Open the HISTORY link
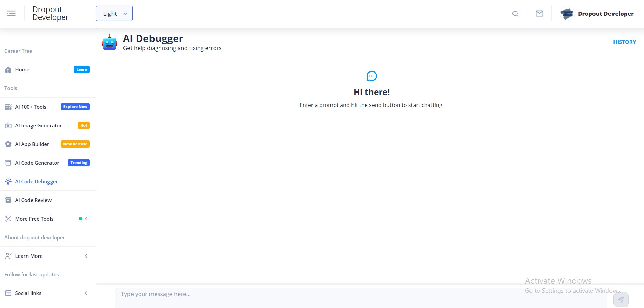The image size is (644, 308). (624, 42)
